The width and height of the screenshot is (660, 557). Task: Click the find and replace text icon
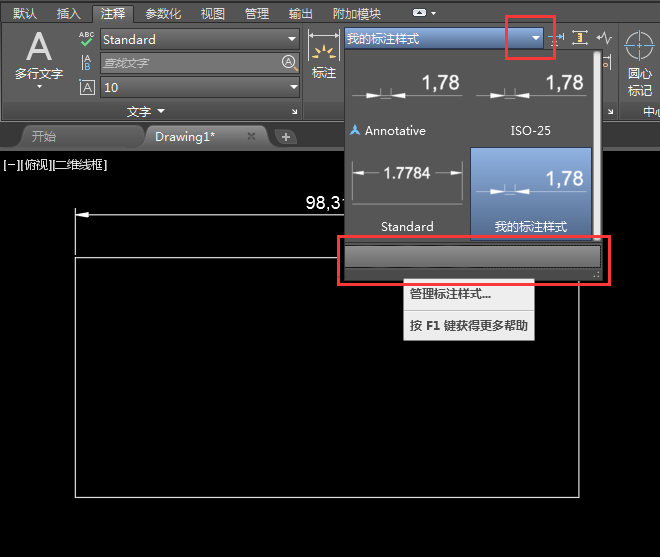point(86,63)
